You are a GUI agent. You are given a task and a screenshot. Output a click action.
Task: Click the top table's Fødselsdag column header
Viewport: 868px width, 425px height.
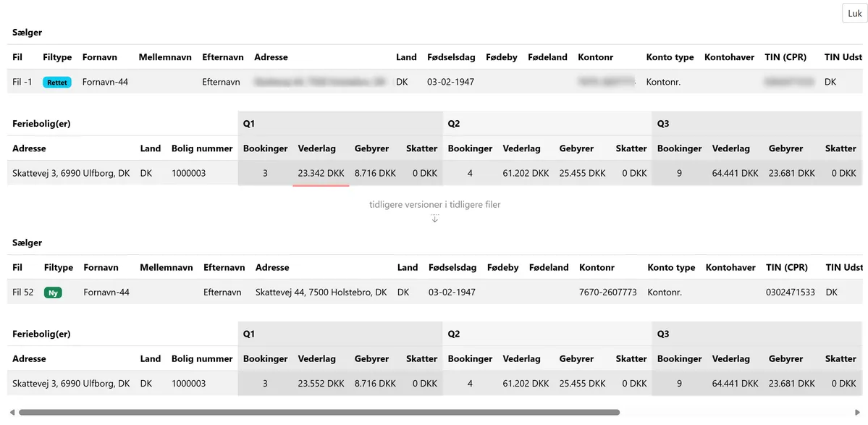click(451, 57)
